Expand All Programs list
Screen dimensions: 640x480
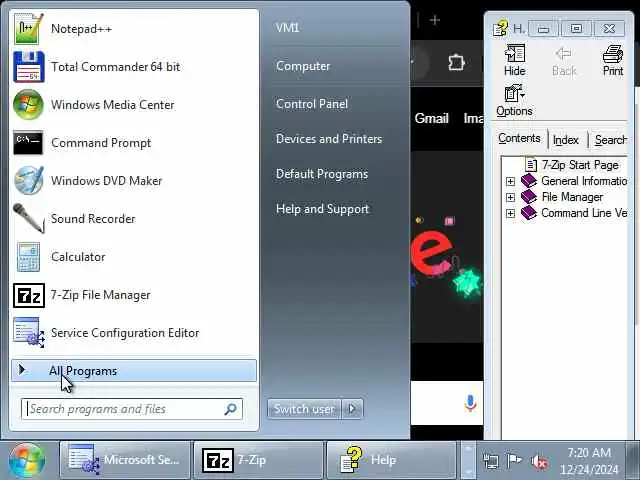click(134, 371)
